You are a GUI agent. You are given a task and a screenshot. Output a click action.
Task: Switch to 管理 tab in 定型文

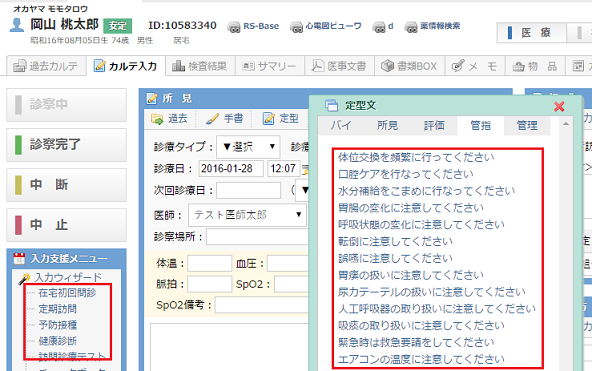tap(527, 125)
